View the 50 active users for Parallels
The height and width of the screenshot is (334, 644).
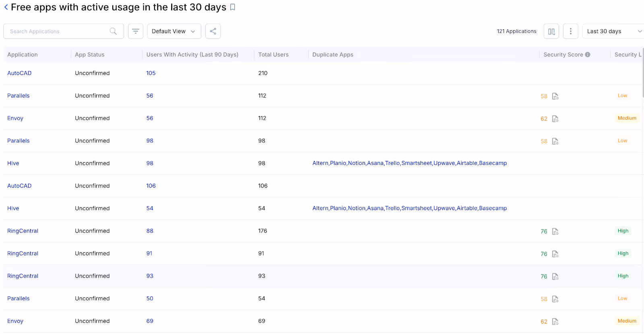coord(150,299)
